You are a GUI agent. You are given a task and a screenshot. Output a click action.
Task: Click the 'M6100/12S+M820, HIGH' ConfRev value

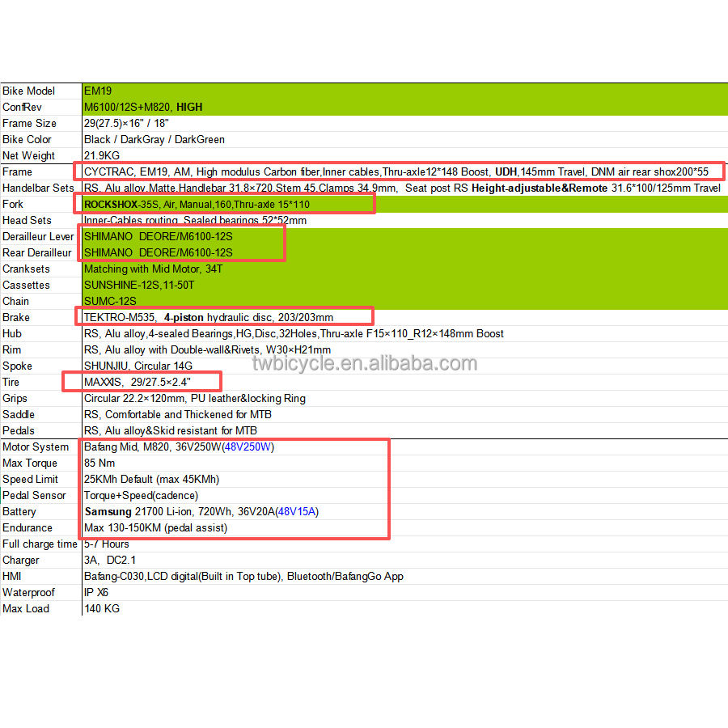143,108
